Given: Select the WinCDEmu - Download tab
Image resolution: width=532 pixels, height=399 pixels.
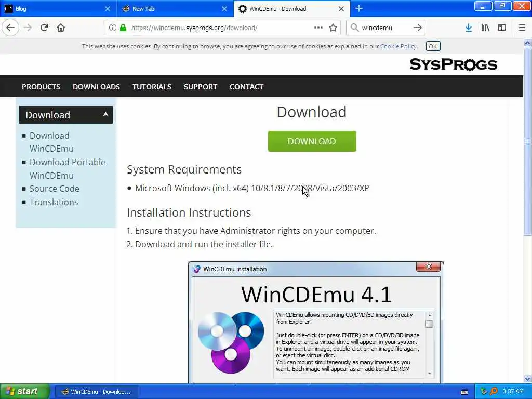Looking at the screenshot, I should pyautogui.click(x=292, y=8).
